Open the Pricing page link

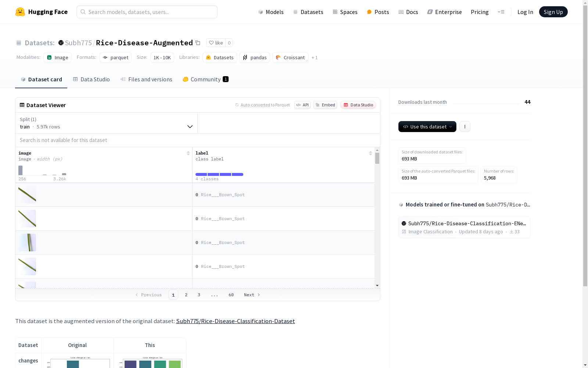pos(480,12)
